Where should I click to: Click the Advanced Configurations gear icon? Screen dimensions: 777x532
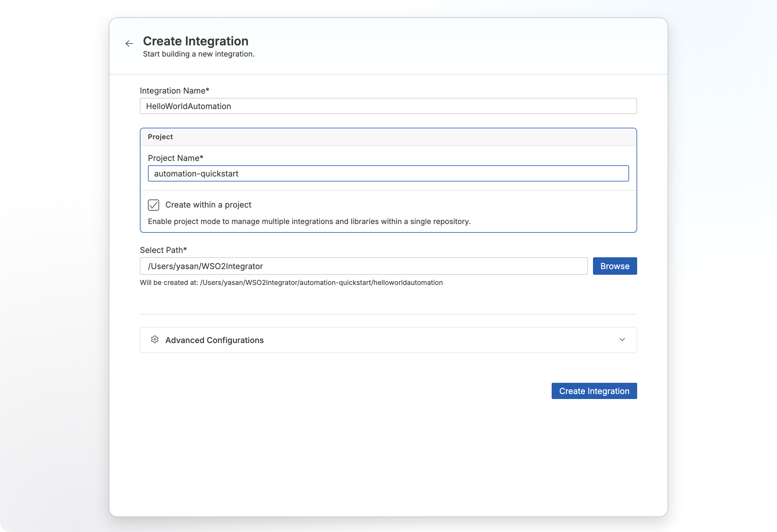tap(154, 340)
